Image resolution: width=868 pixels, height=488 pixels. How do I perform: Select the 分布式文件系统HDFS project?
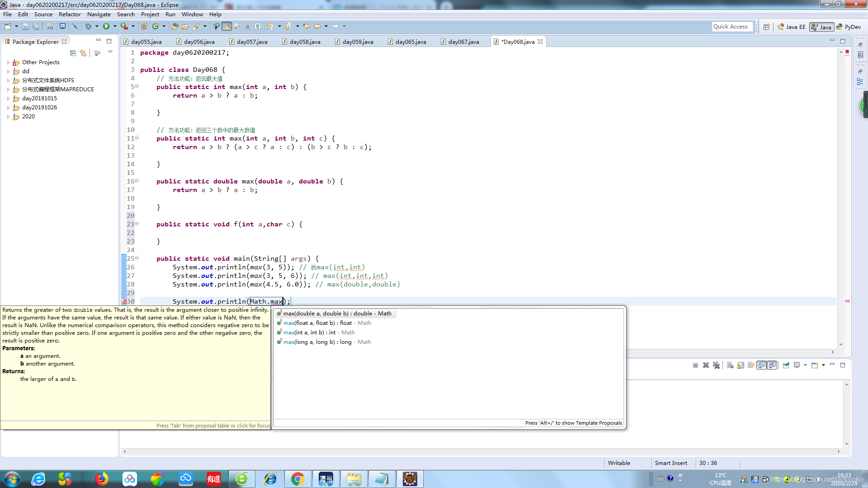[48, 80]
